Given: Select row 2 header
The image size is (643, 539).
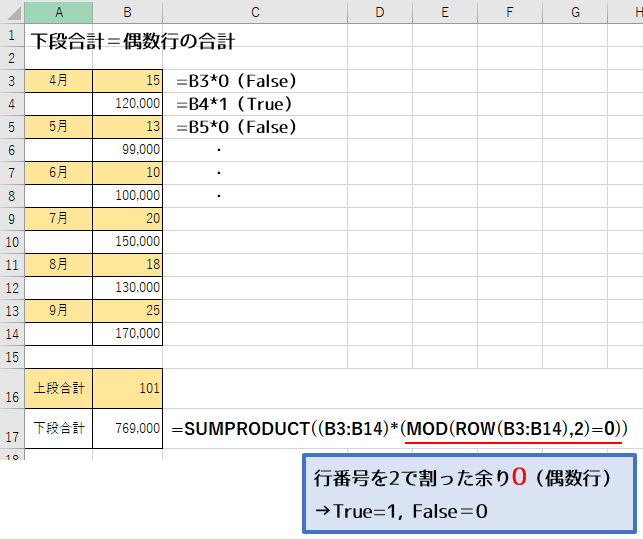Looking at the screenshot, I should pyautogui.click(x=12, y=58).
